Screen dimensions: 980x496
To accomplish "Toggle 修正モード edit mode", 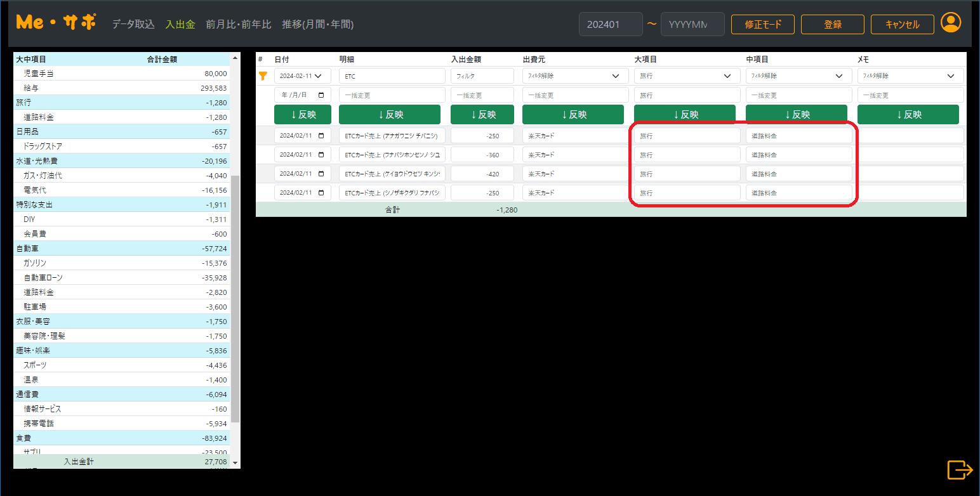I will click(x=762, y=25).
